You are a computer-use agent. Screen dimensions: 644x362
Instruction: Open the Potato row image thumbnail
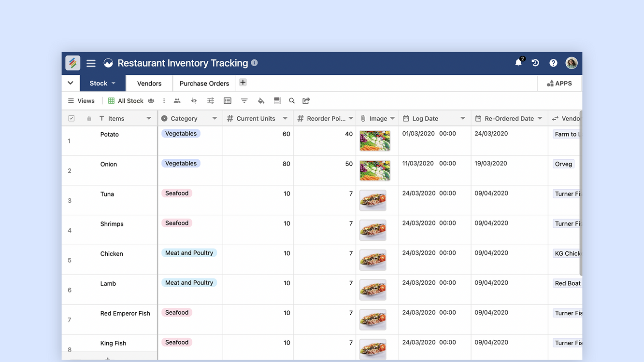(x=374, y=140)
